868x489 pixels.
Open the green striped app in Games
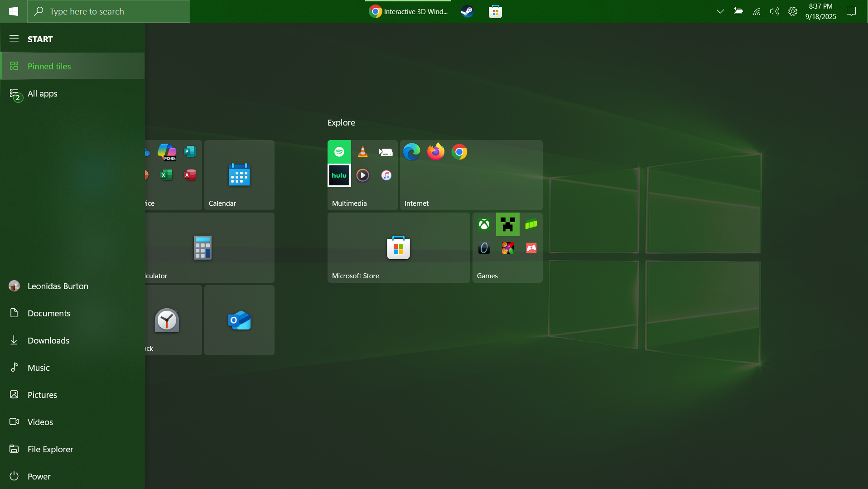531,224
